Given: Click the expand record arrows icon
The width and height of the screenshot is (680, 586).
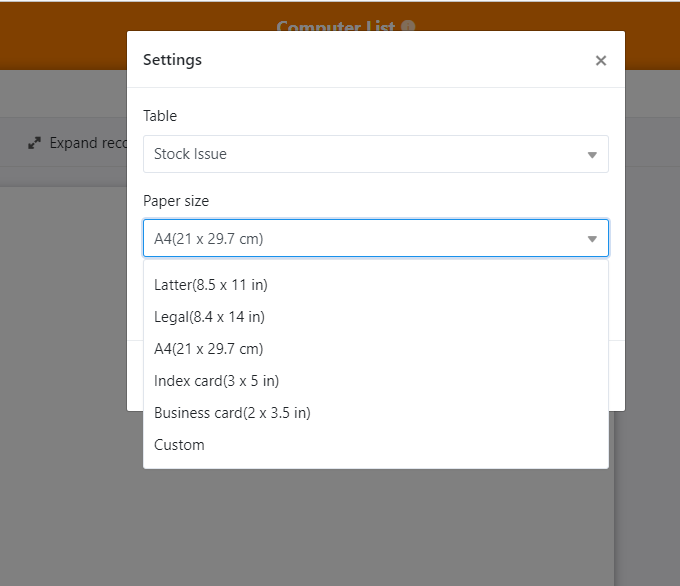Looking at the screenshot, I should pyautogui.click(x=35, y=143).
